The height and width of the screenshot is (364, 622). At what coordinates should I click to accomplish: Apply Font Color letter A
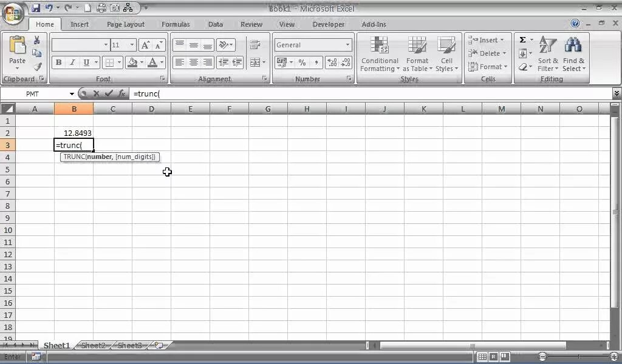(x=152, y=62)
